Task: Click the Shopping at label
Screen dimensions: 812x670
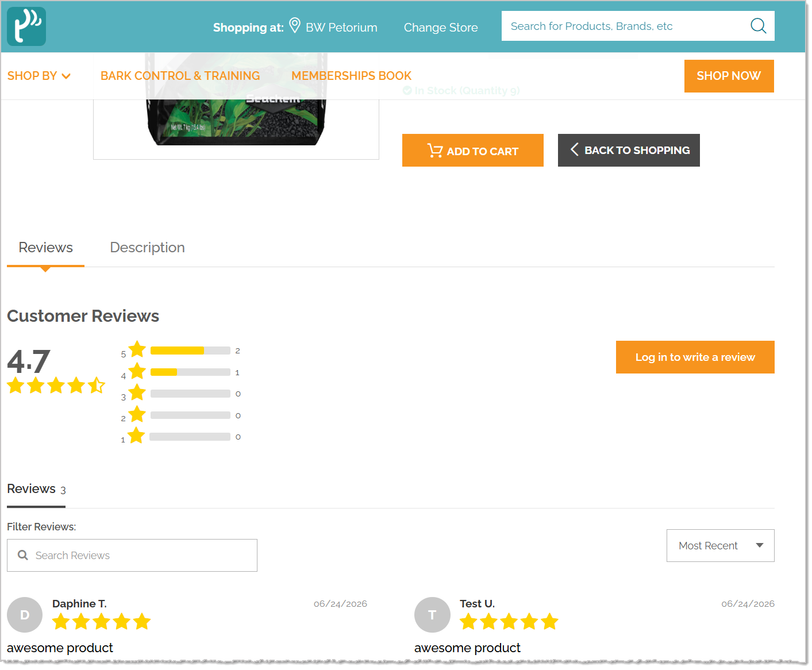Action: 248,28
